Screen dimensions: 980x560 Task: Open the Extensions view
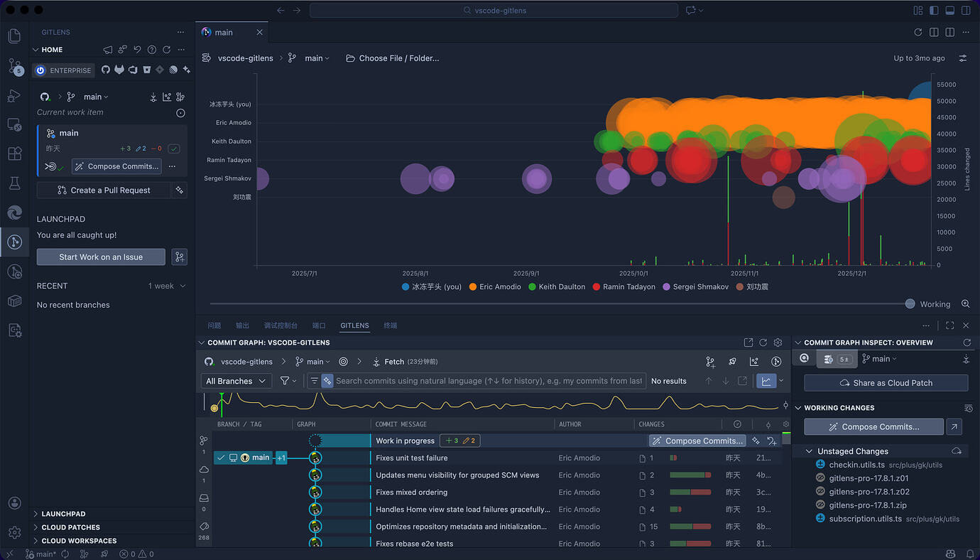point(14,154)
